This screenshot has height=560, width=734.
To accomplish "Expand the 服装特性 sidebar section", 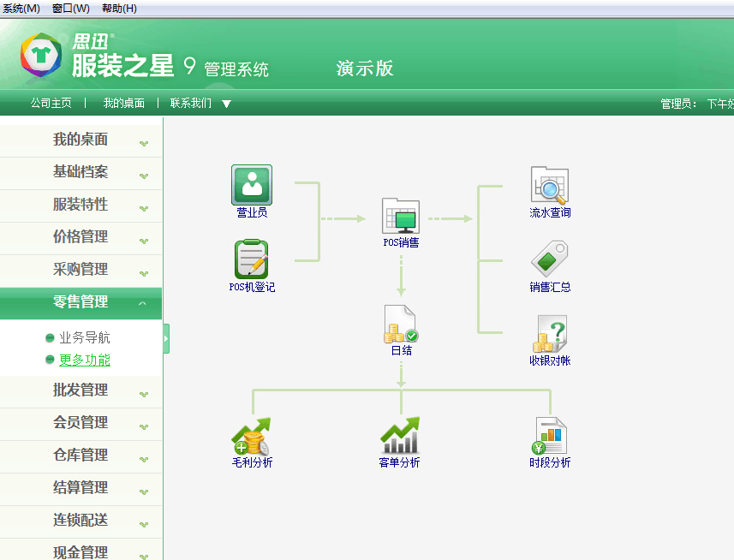I will pyautogui.click(x=81, y=205).
